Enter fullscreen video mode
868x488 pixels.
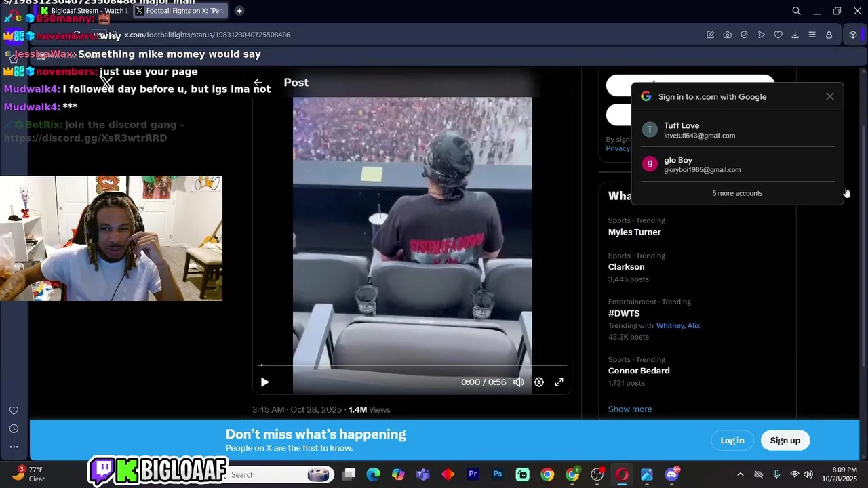coord(559,382)
